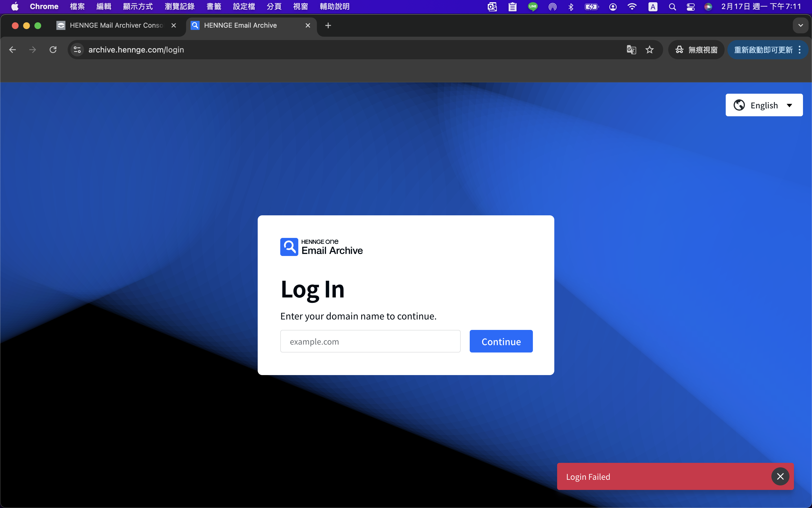This screenshot has height=508, width=812.
Task: Click the Google Translate icon
Action: click(x=631, y=50)
